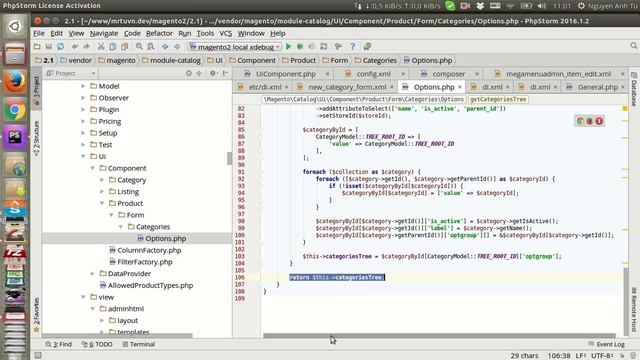
Task: Click the navigate Back arrow
Action: tap(165, 47)
